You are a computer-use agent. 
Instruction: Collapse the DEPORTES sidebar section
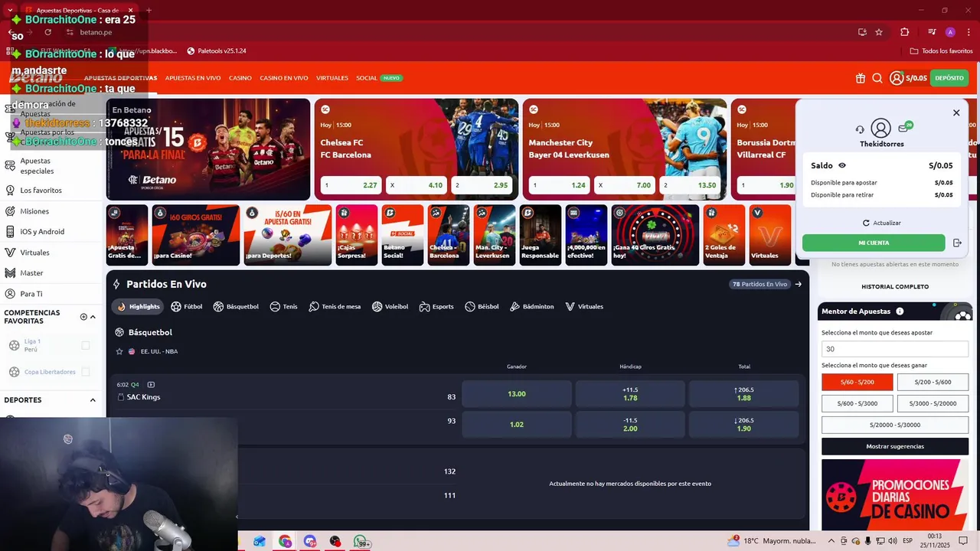tap(93, 400)
